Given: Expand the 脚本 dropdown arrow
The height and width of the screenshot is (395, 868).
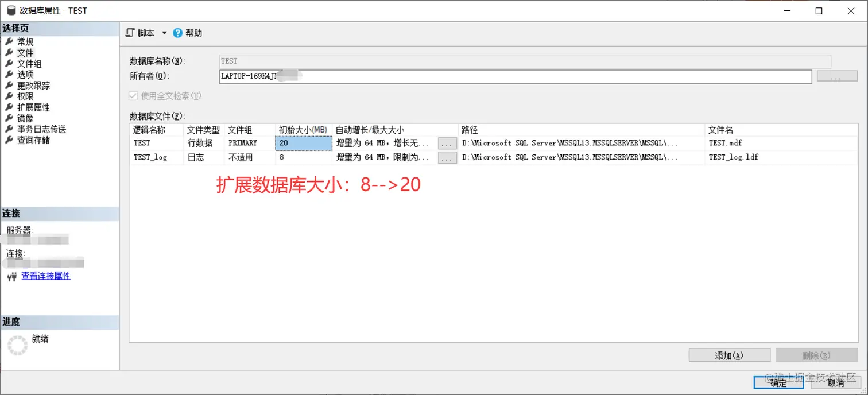Looking at the screenshot, I should click(x=164, y=33).
